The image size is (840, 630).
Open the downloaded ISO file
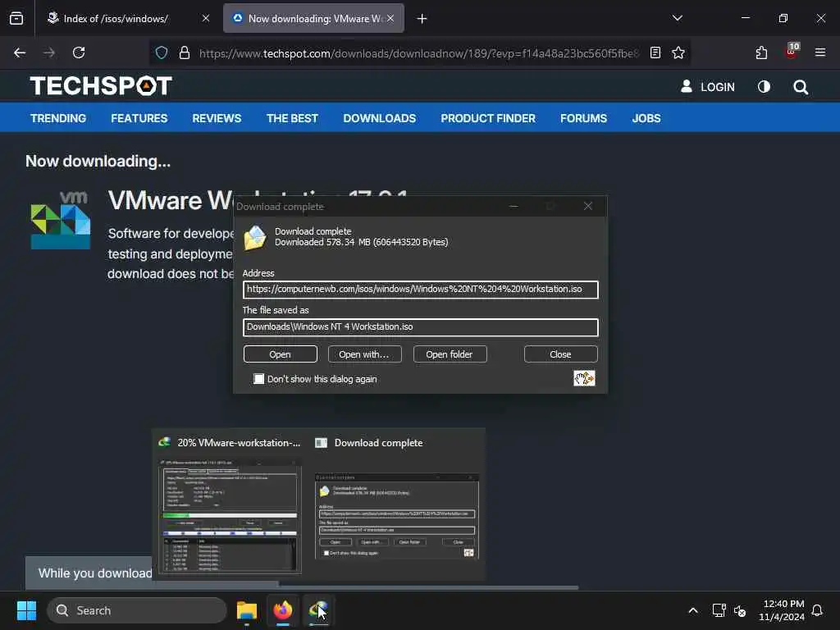point(281,354)
